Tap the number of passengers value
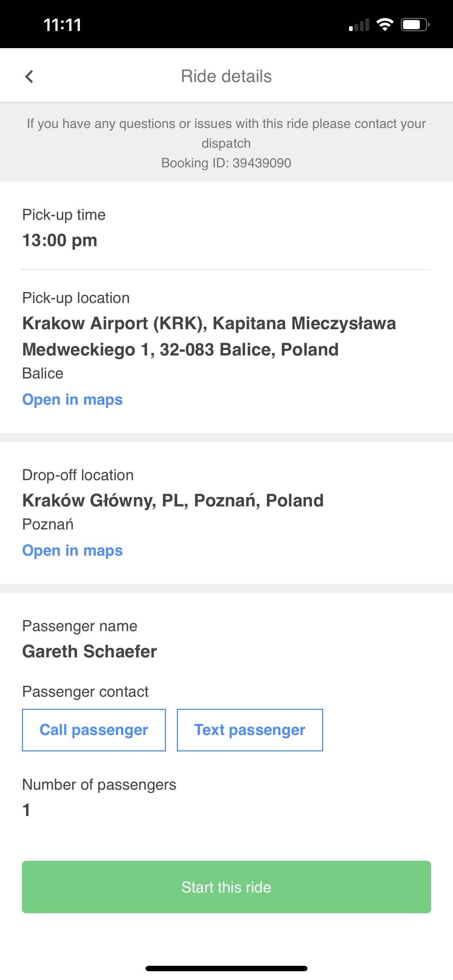The image size is (453, 980). pos(26,810)
